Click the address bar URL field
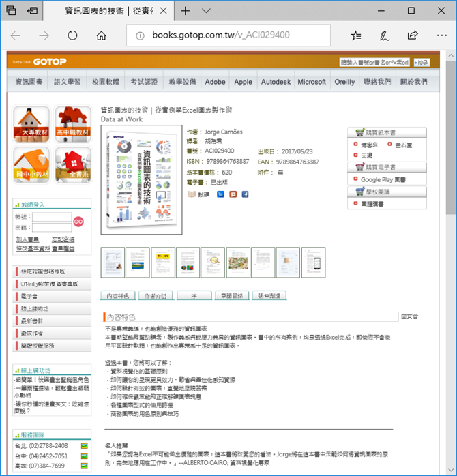Viewport: 457px width, 476px height. pos(228,35)
